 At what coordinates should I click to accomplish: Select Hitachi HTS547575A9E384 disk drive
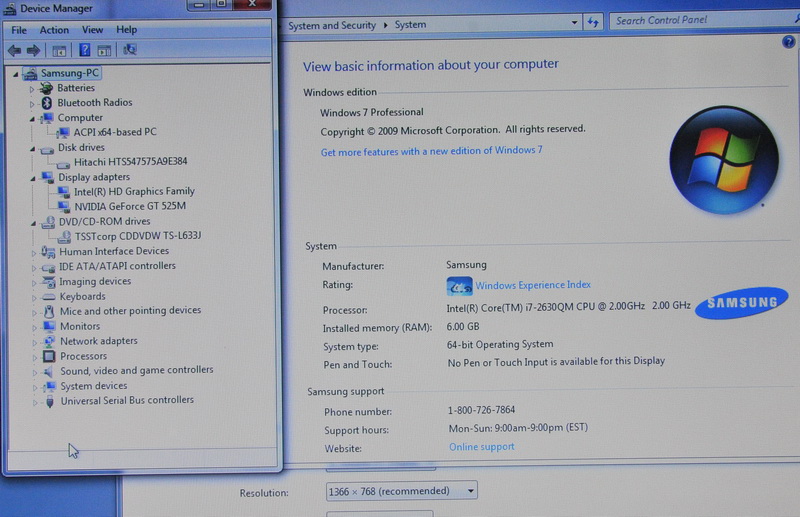click(x=131, y=162)
